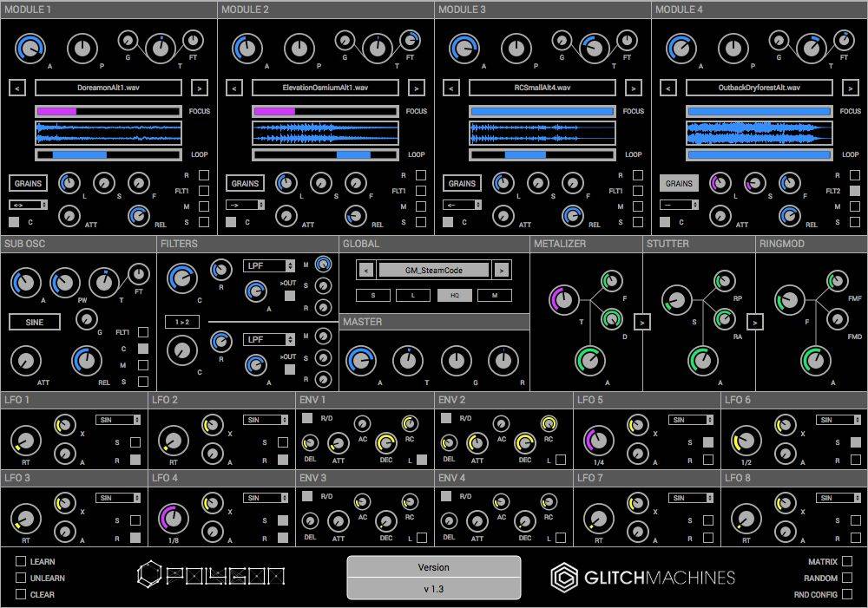Open the LFO 1 SIN waveform dropdown

118,420
